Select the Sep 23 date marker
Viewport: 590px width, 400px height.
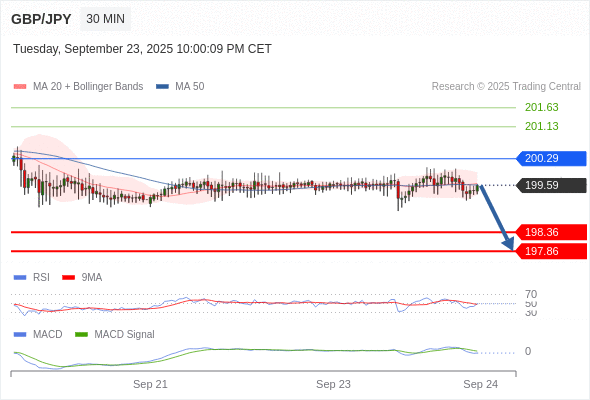pyautogui.click(x=333, y=384)
